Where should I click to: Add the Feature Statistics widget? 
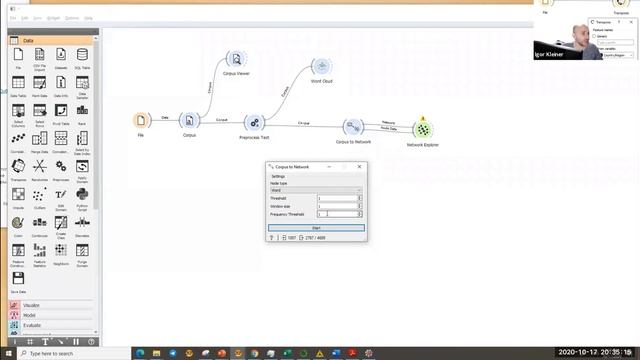tap(40, 255)
